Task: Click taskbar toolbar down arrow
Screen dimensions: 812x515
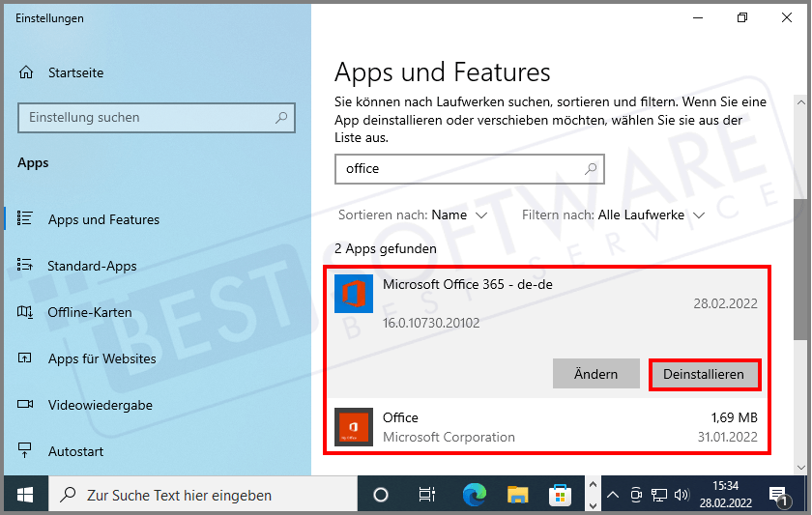Action: (593, 505)
